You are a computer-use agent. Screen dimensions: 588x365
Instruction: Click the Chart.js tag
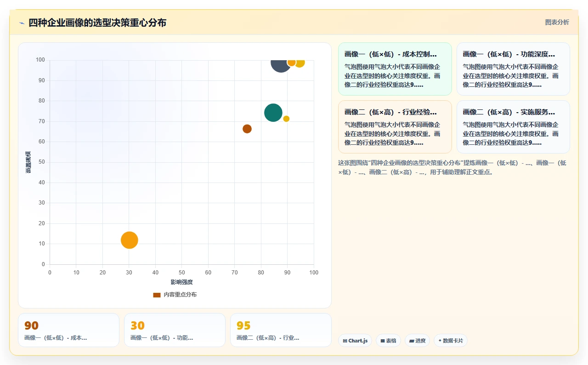coord(355,341)
